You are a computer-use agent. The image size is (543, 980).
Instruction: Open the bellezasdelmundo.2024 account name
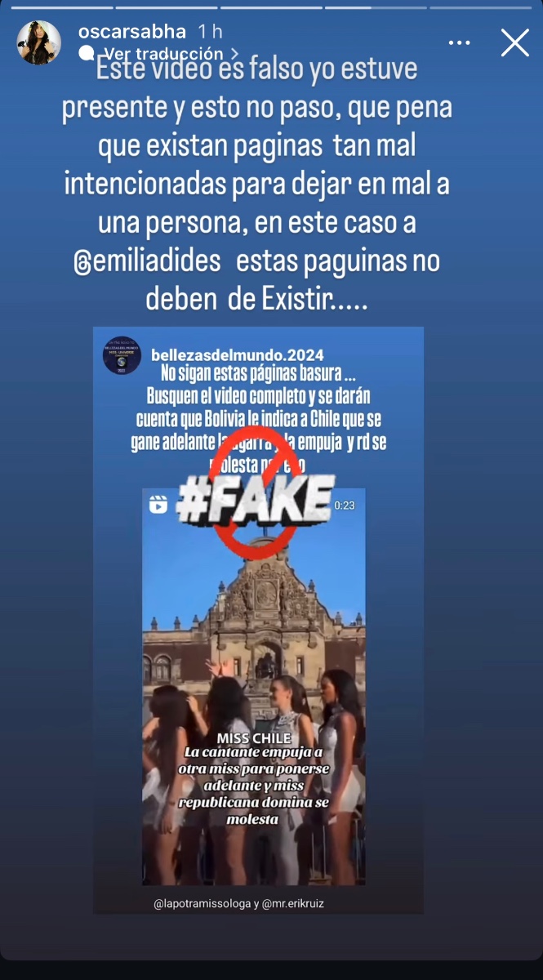238,355
